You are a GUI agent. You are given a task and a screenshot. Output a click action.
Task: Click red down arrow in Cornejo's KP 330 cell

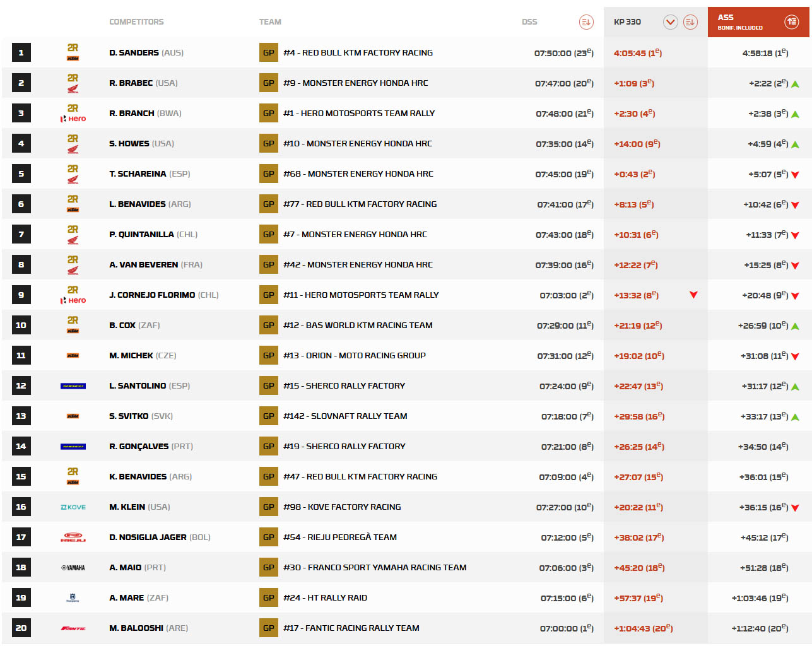tap(693, 295)
